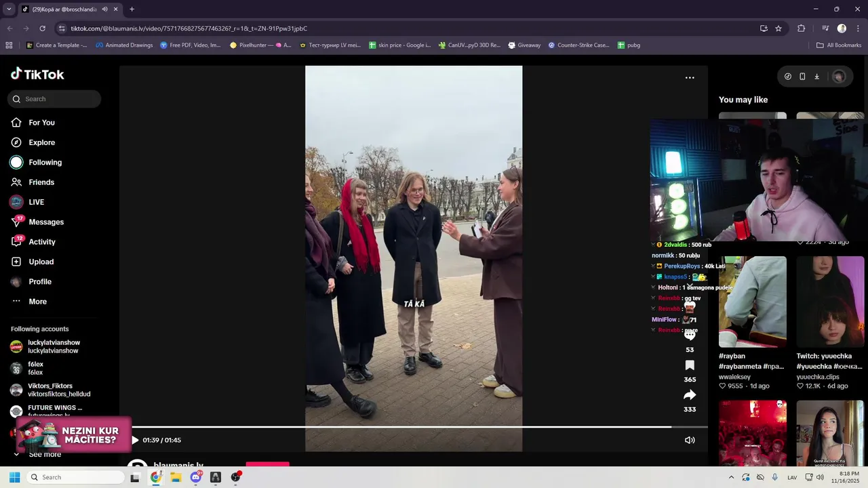Show hidden system tray icons
Image resolution: width=868 pixels, height=488 pixels.
[x=731, y=477]
